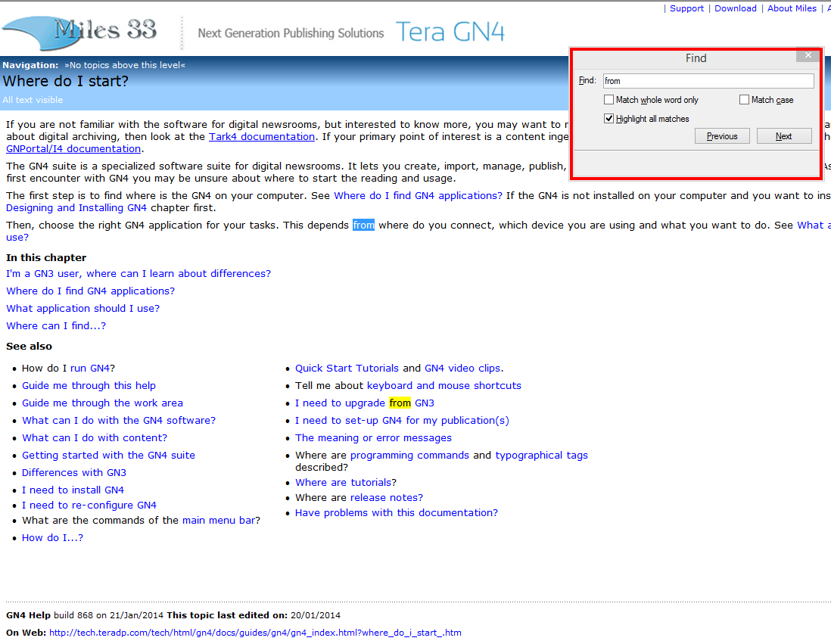
Task: Open the On Web tech.teradp.com URL
Action: coord(255,633)
